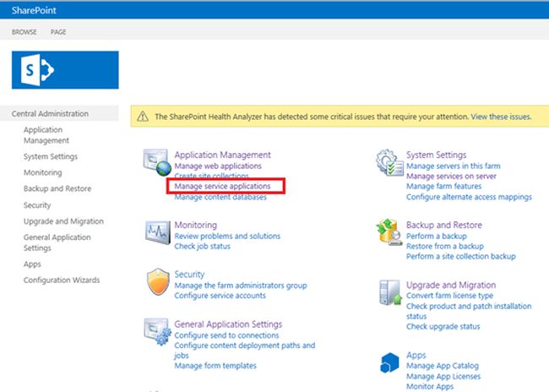
Task: Open Security in left navigation
Action: [x=37, y=205]
